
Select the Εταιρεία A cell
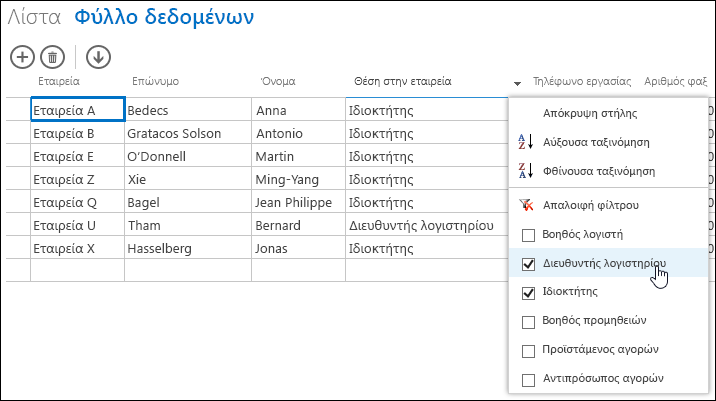[x=78, y=109]
